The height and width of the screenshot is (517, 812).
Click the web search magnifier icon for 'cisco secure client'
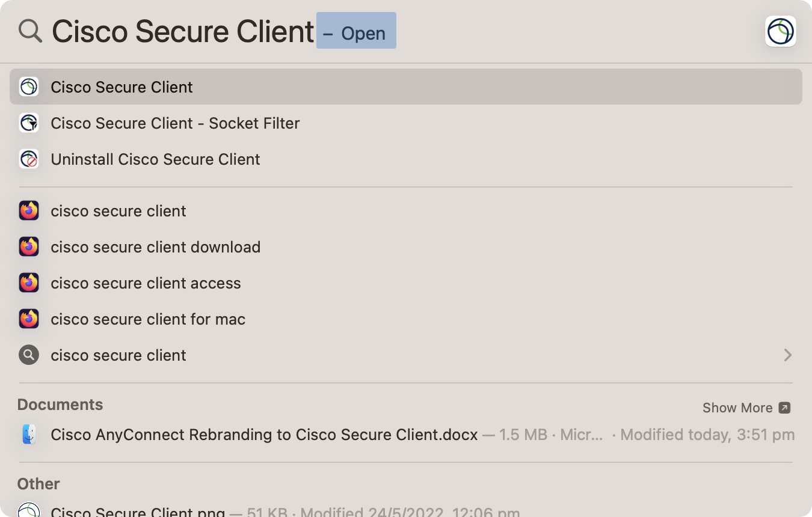29,355
